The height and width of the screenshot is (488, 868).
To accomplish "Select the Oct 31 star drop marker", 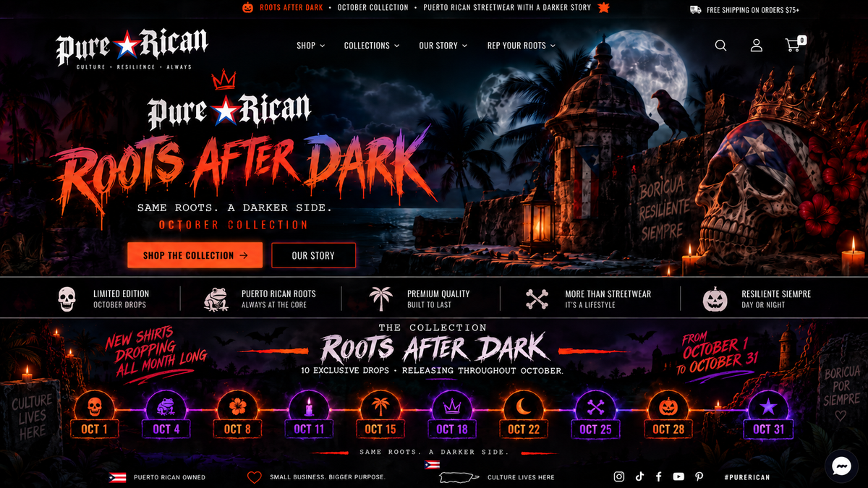I will [x=767, y=416].
